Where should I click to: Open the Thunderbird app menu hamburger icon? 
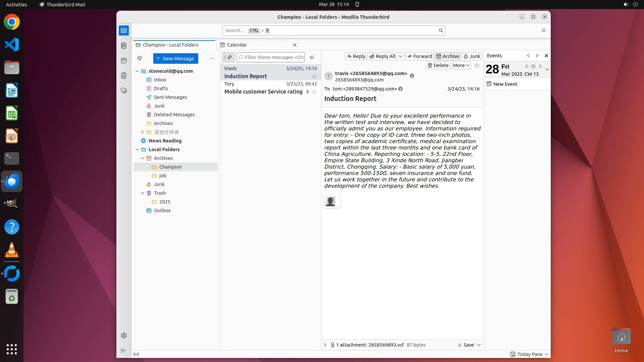[544, 31]
